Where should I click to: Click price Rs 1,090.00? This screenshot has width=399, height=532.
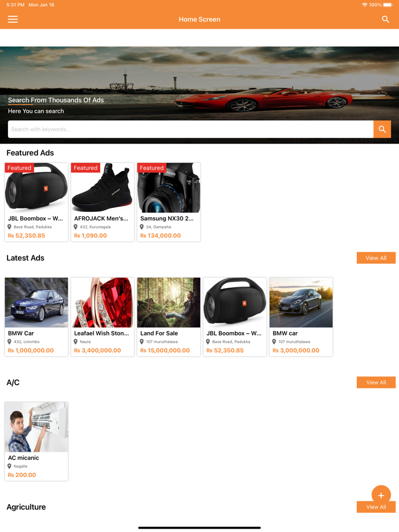coord(90,235)
